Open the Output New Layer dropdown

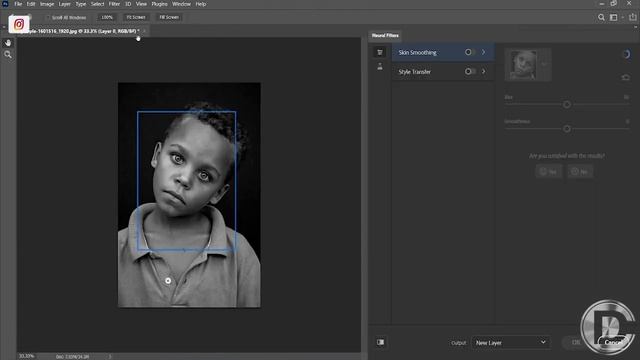coord(511,342)
